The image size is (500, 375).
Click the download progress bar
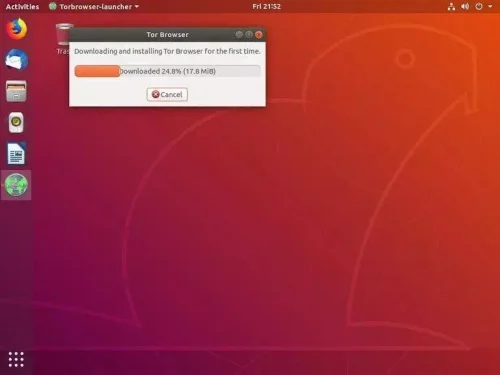(x=167, y=71)
